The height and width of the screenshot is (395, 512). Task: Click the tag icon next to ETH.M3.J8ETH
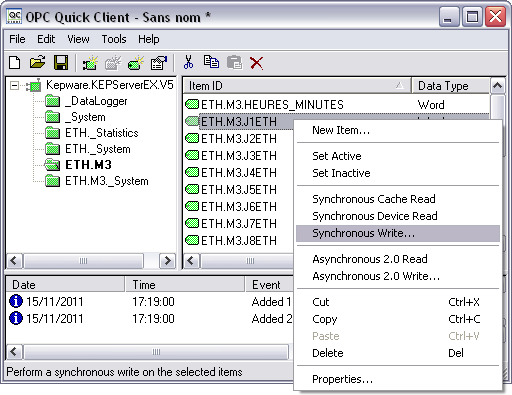coord(192,240)
